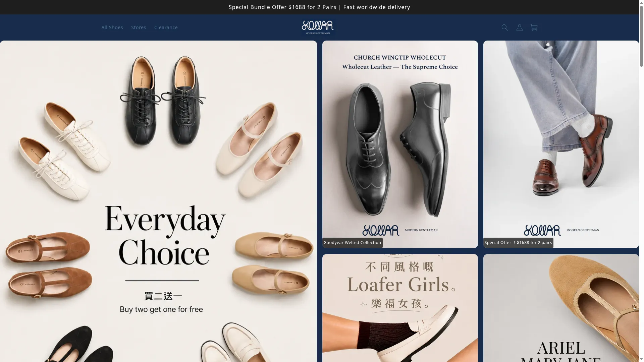Screen dimensions: 644x362
Task: Open the Everyday Choice banner image
Action: (158, 201)
